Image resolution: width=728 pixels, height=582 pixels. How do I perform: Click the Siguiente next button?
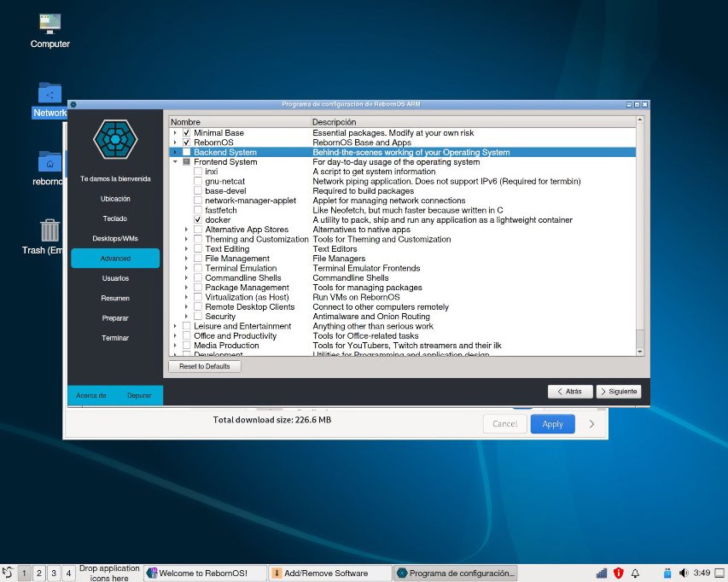point(620,392)
